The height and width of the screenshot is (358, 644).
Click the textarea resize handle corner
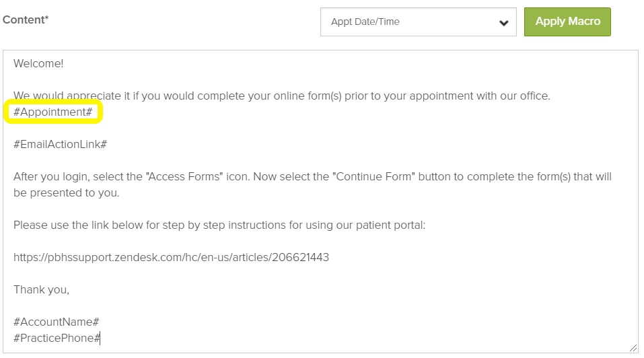pos(633,348)
